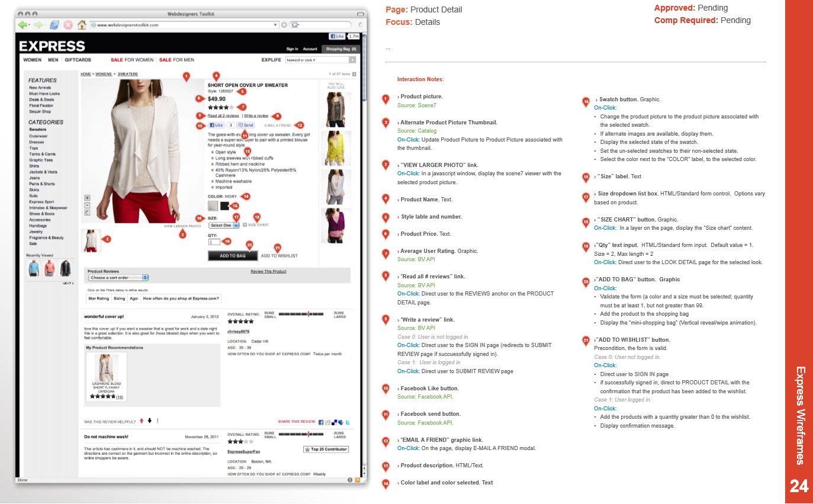Open the Size 'Select One' dropdown
813x504 pixels.
224,225
